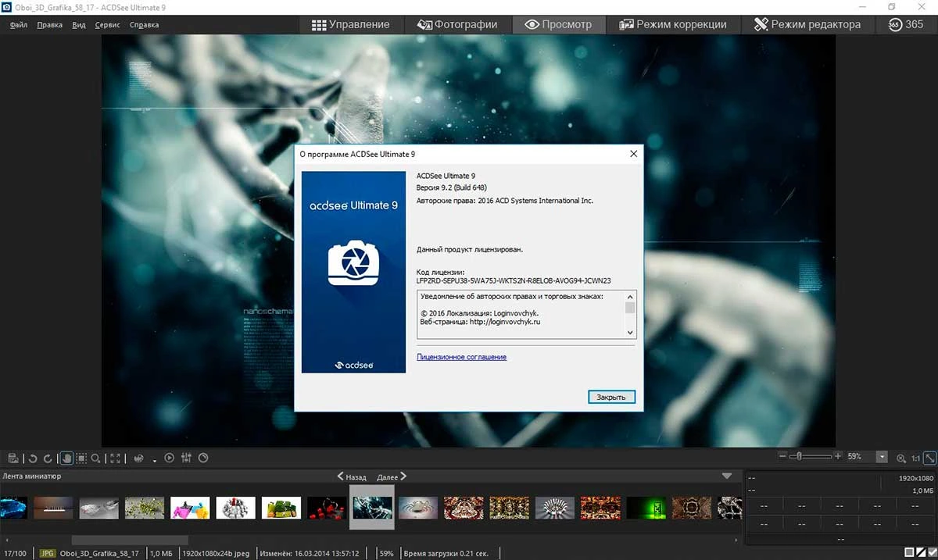Click the Изменён date in status bar
Image resolution: width=938 pixels, height=560 pixels.
coord(310,553)
